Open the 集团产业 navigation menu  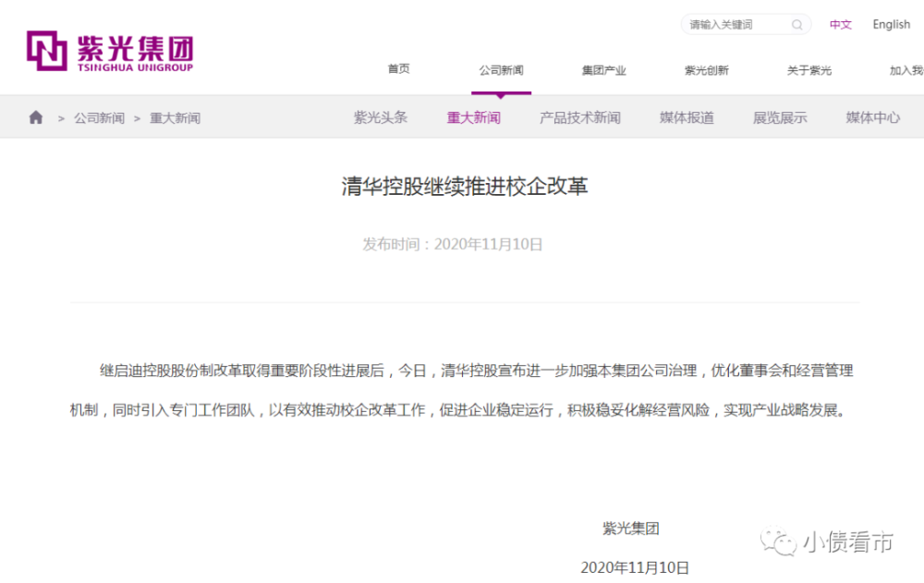tap(603, 68)
